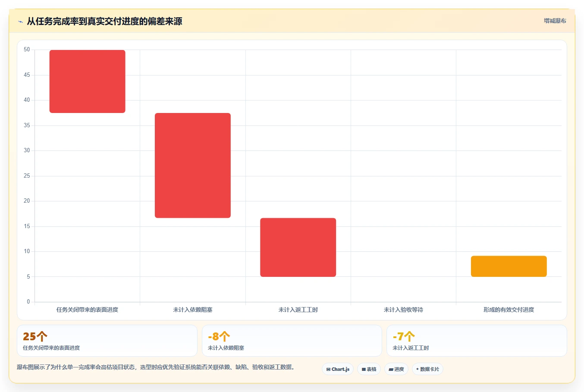Click the orange bar for 形成的有效交付进度
The height and width of the screenshot is (392, 584).
point(509,267)
